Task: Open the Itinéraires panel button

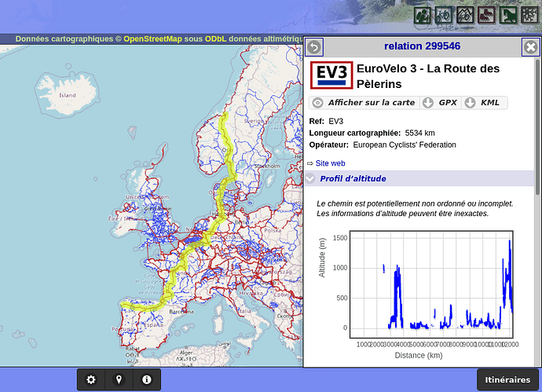Action: [508, 379]
